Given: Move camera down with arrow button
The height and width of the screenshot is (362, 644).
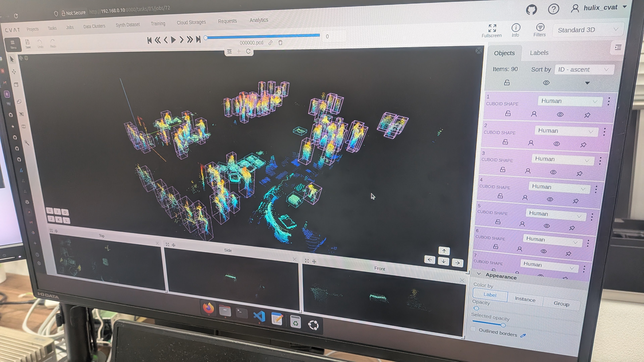Looking at the screenshot, I should [443, 261].
